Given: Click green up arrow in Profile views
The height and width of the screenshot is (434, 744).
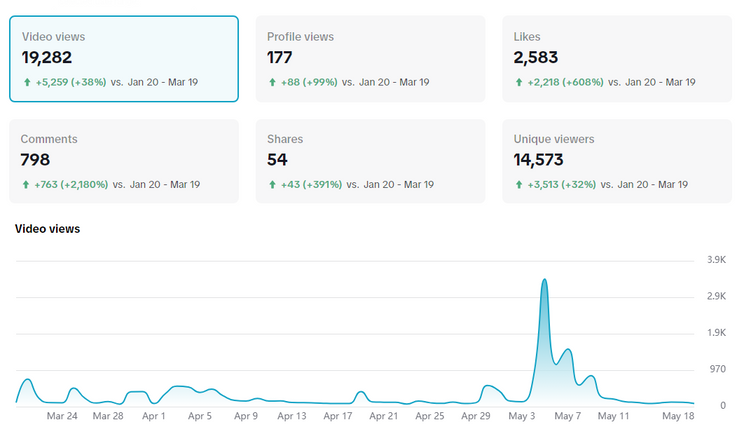Looking at the screenshot, I should pyautogui.click(x=272, y=82).
